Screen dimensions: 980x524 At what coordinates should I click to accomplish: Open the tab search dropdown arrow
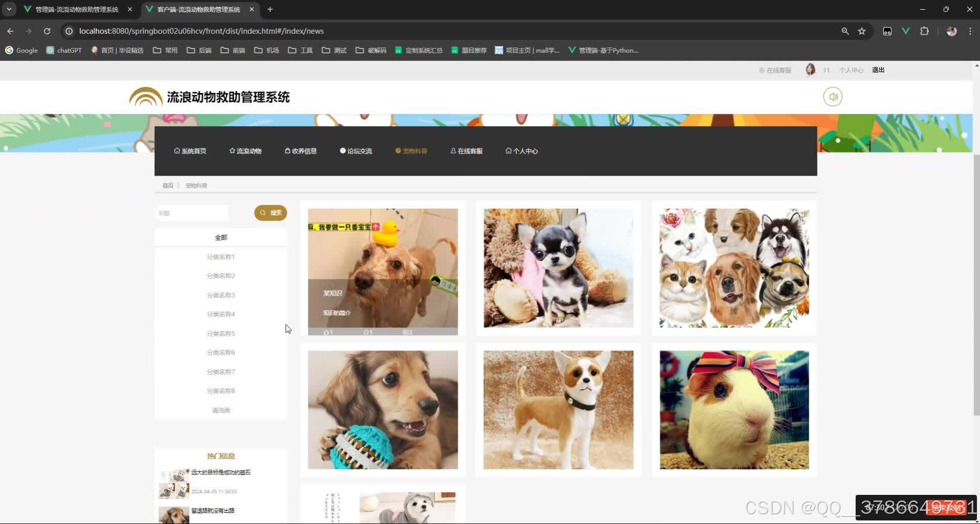[9, 9]
